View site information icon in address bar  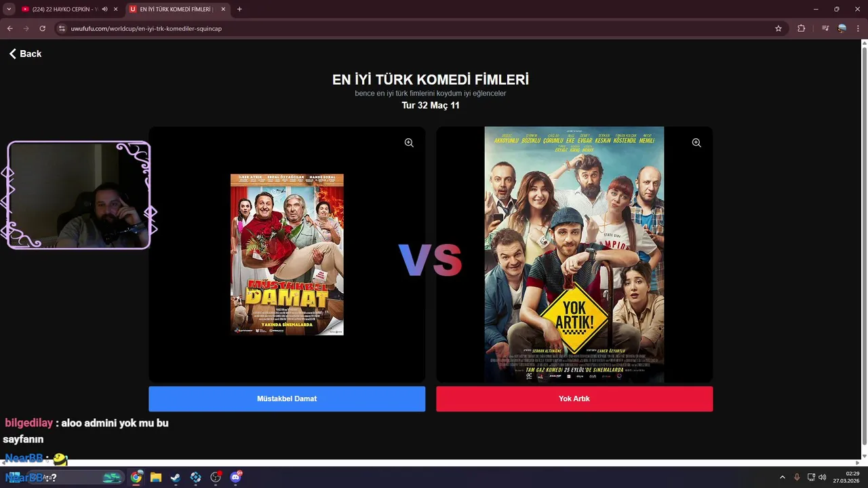click(62, 28)
